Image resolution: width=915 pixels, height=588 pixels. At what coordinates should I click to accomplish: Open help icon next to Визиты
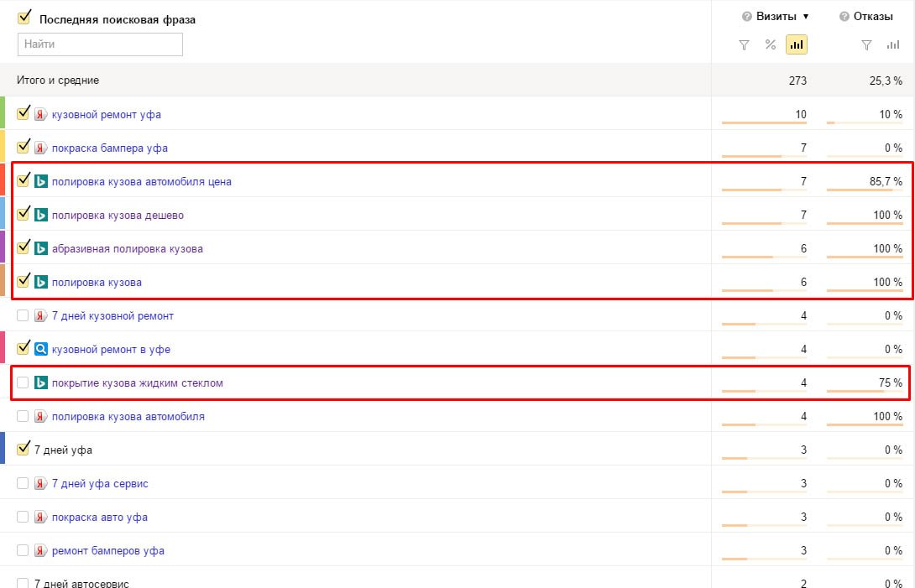tap(746, 17)
